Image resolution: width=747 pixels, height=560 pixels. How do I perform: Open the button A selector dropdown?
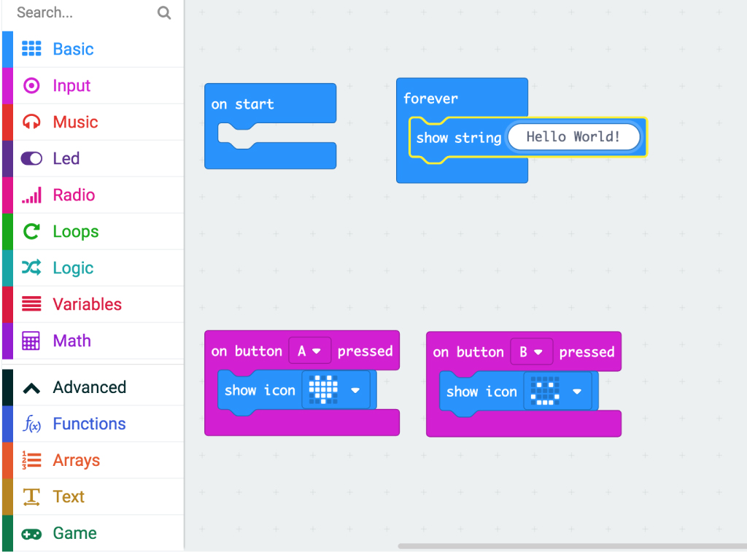click(x=309, y=351)
